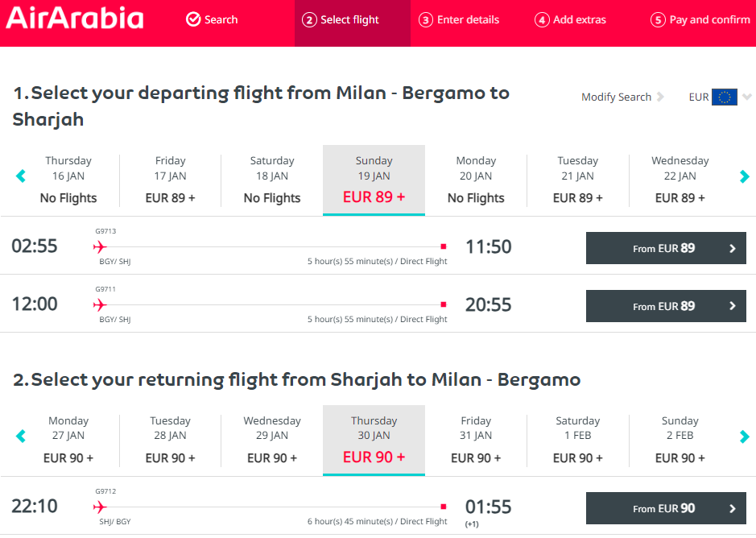Choose the 22:10 return From EUR 90
This screenshot has width=756, height=538.
click(x=666, y=508)
